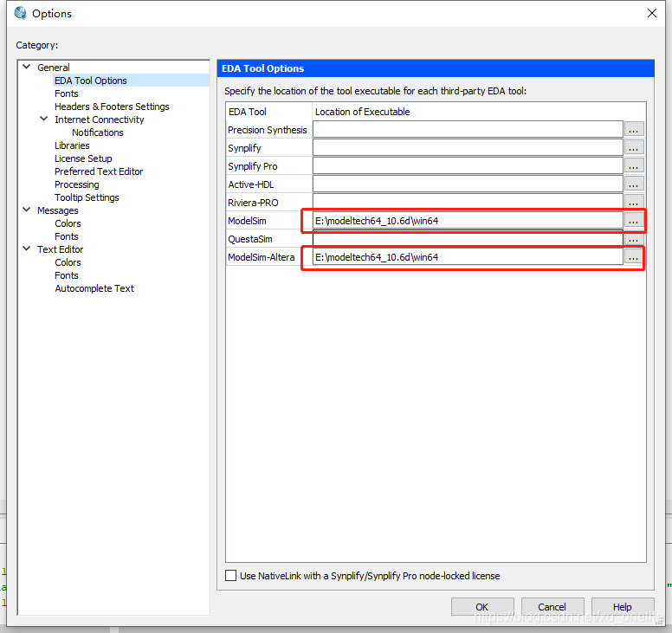Screen dimensions: 672x633
Task: Select Colors under Text Editor
Action: click(x=68, y=262)
